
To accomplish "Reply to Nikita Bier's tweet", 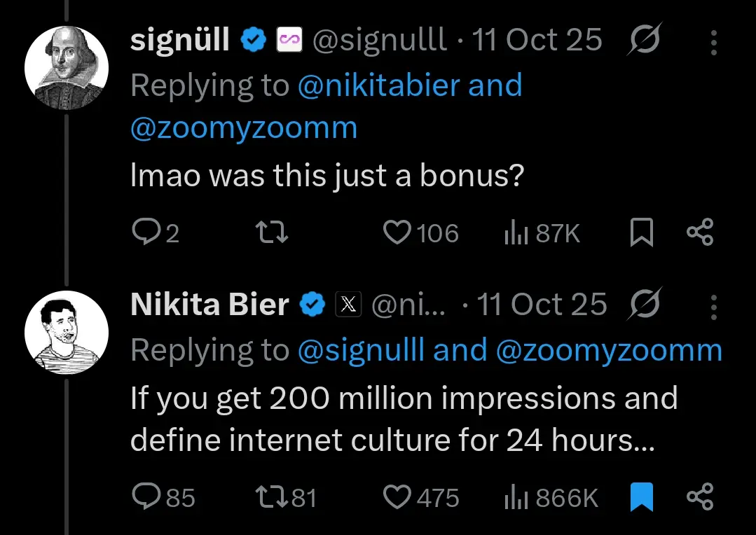I will tap(146, 498).
